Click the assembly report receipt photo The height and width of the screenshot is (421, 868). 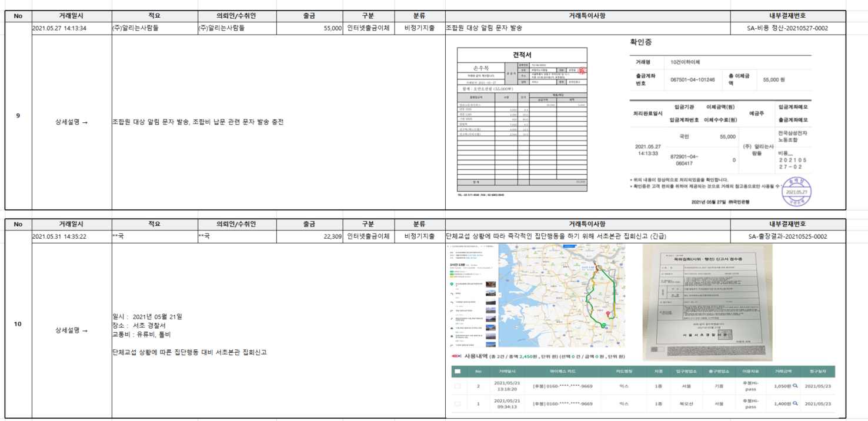pos(707,302)
